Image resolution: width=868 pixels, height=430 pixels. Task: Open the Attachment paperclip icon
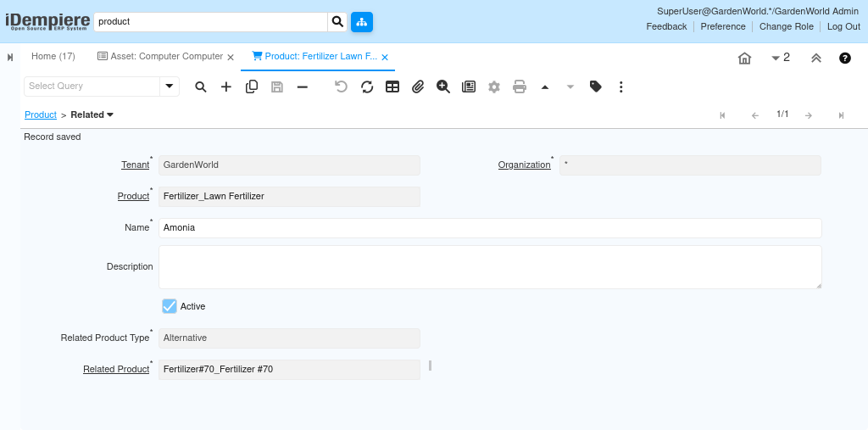coord(418,87)
